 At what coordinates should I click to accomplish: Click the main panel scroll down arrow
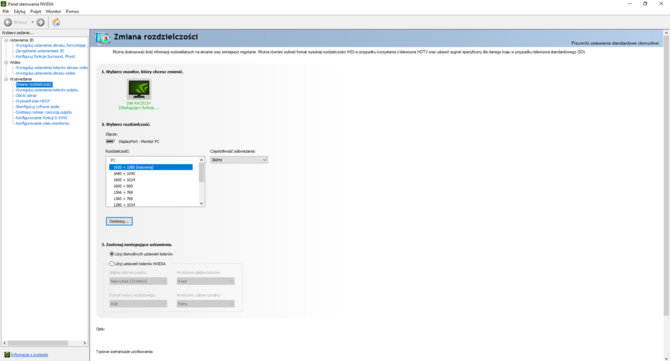pyautogui.click(x=666, y=358)
